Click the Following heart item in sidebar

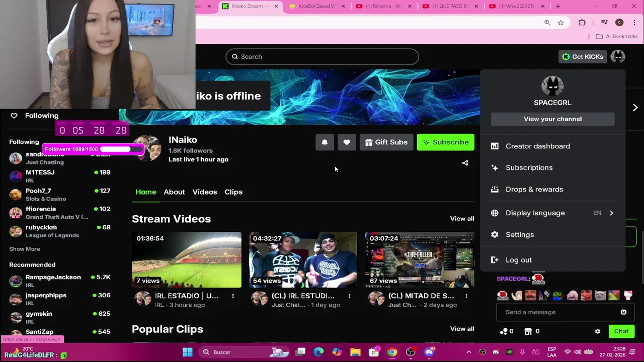pos(34,116)
